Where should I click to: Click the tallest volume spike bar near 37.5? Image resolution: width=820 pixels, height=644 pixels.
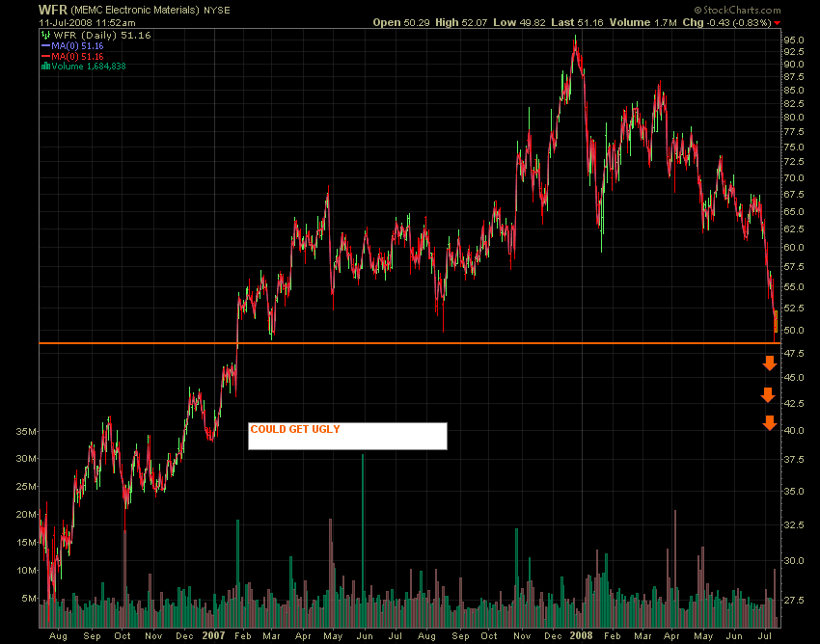363,541
